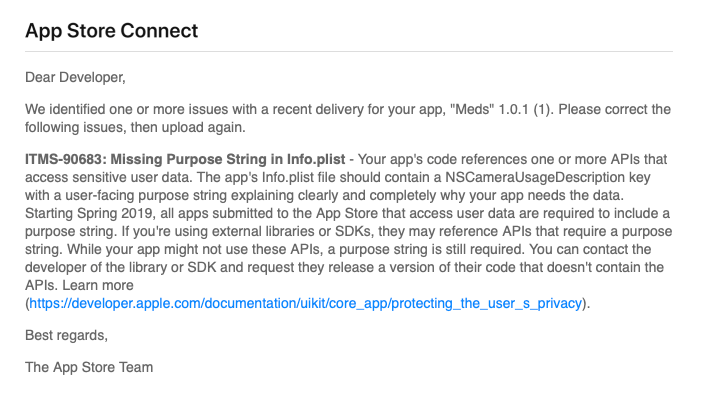Image resolution: width=728 pixels, height=409 pixels.
Task: Click the 'Learn more' text
Action: [98, 285]
